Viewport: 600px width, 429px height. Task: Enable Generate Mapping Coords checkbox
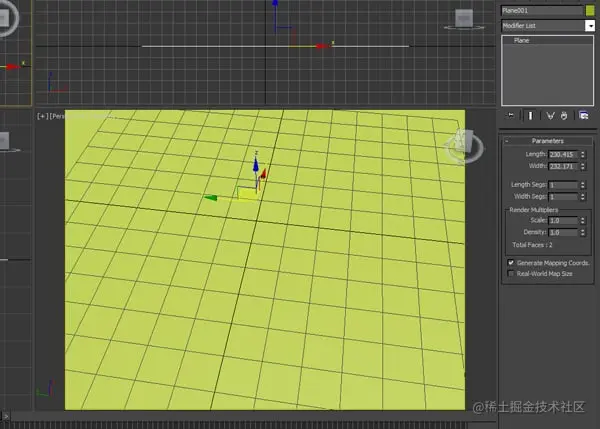click(511, 263)
